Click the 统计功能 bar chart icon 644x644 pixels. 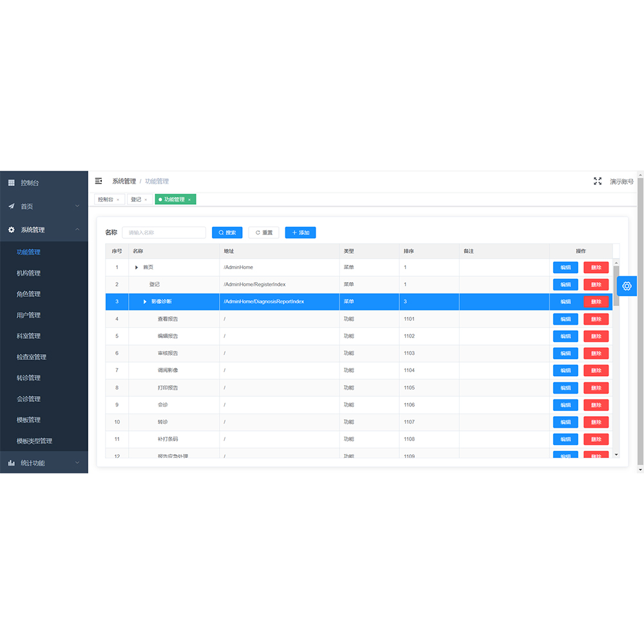coord(11,463)
